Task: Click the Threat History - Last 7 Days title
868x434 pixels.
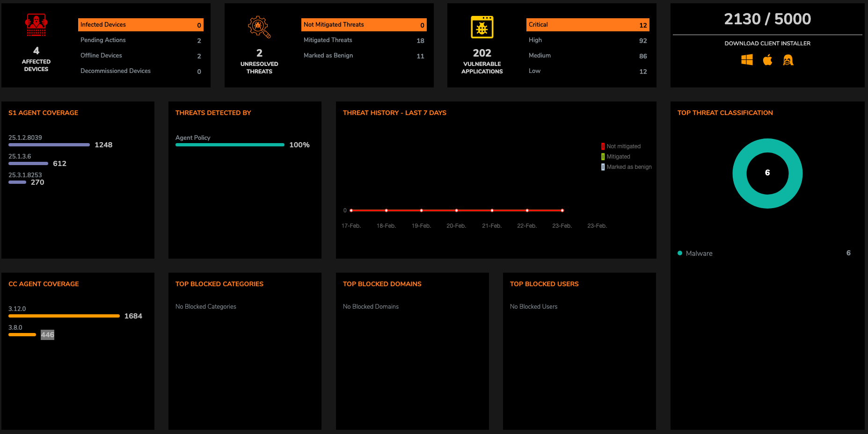Action: click(394, 113)
